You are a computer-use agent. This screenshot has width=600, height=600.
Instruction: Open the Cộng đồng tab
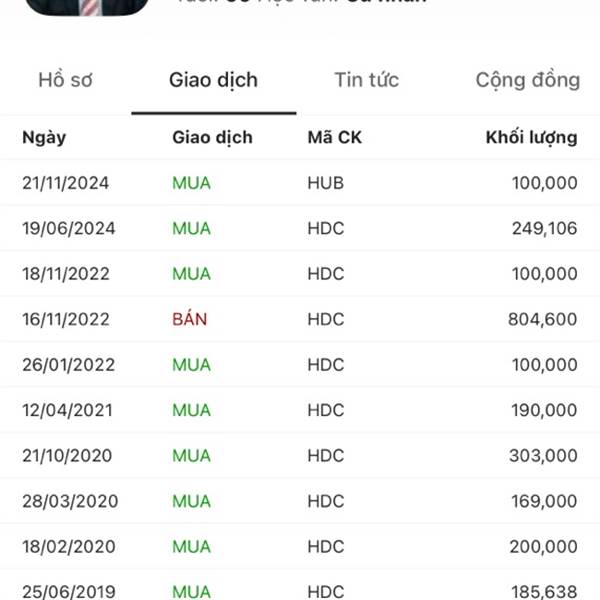[528, 81]
